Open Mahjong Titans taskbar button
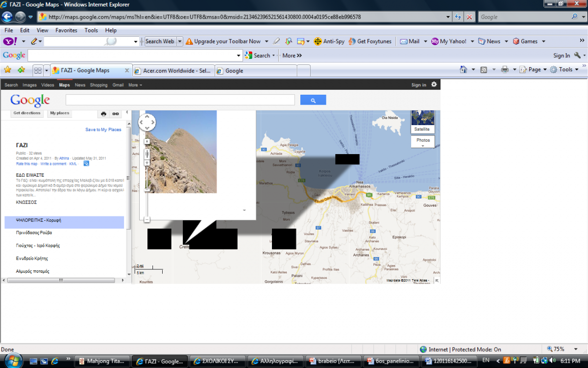 102,362
